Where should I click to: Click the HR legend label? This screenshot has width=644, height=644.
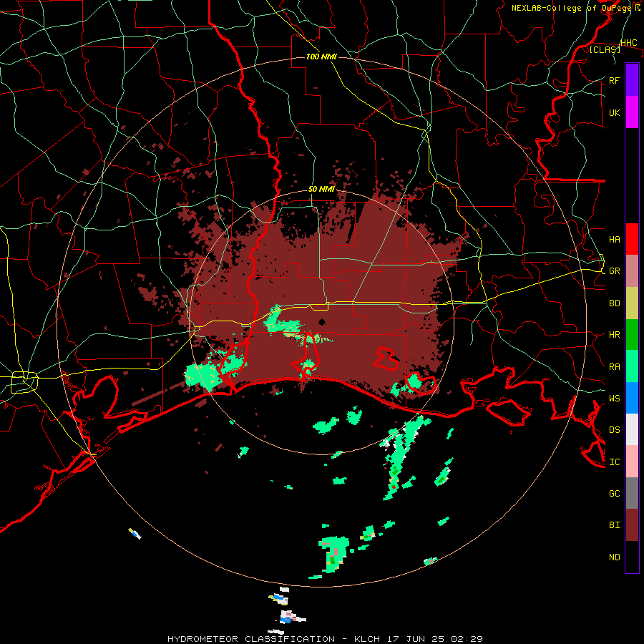(614, 335)
